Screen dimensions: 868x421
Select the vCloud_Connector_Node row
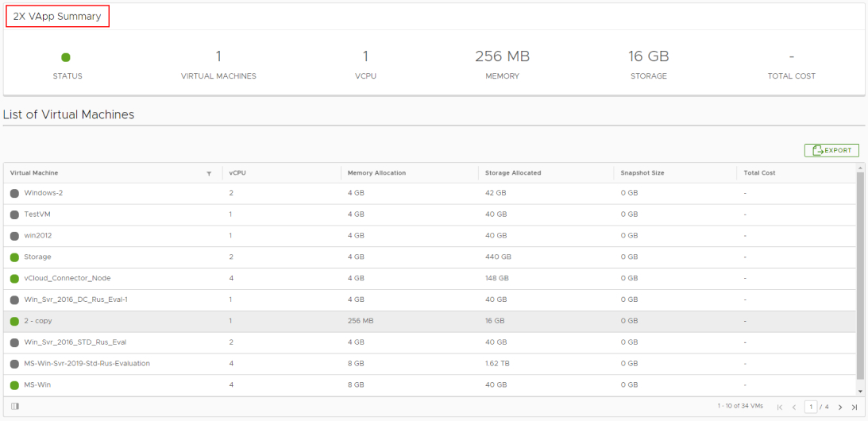point(68,279)
